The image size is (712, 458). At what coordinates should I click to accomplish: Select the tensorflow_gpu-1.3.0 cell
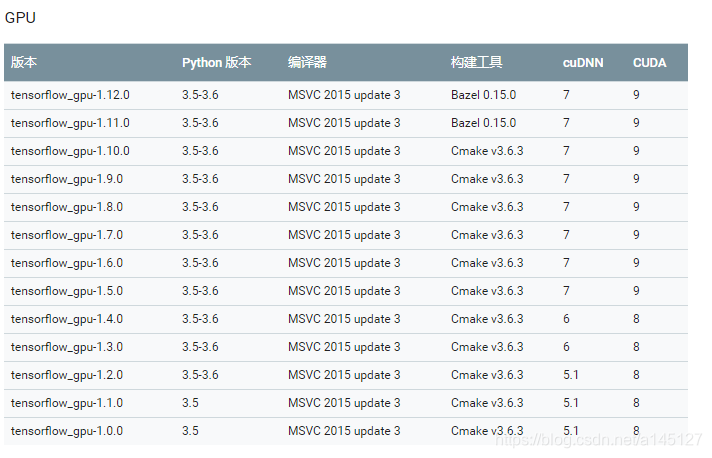pyautogui.click(x=67, y=347)
